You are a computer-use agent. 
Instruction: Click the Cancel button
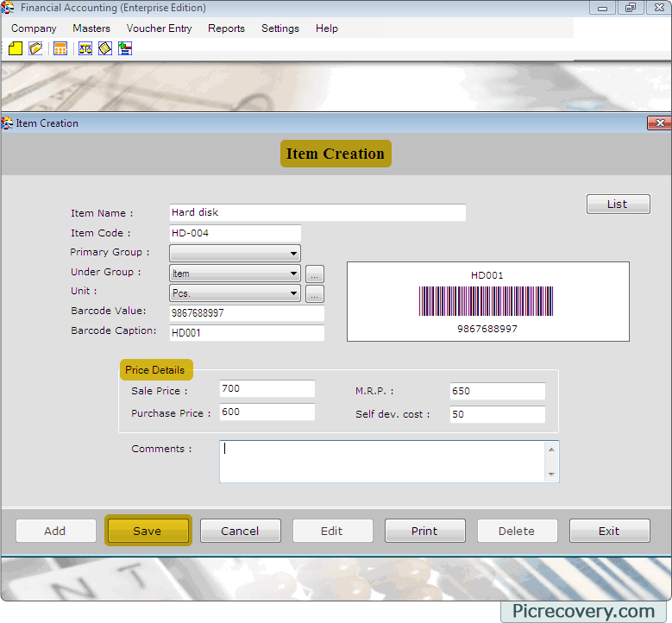pos(240,531)
